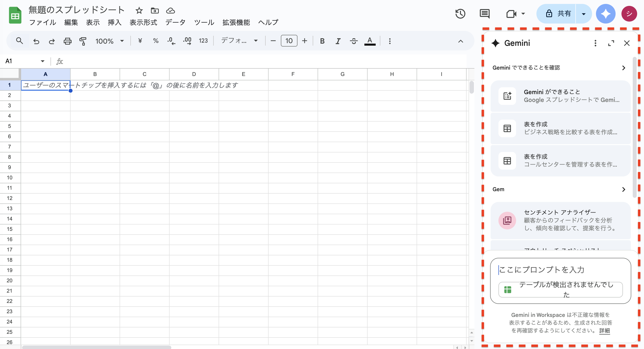The height and width of the screenshot is (349, 644).
Task: Click the move to folder icon
Action: pos(155,11)
